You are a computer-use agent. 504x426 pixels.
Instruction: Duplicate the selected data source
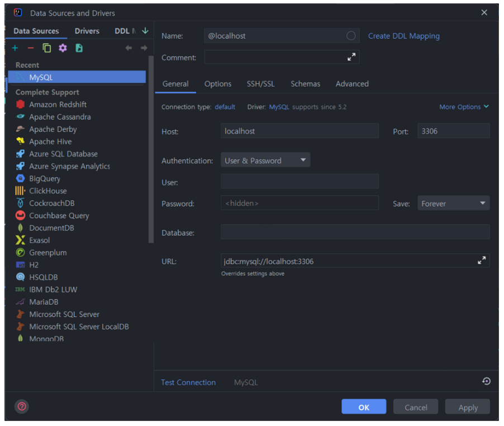click(47, 48)
